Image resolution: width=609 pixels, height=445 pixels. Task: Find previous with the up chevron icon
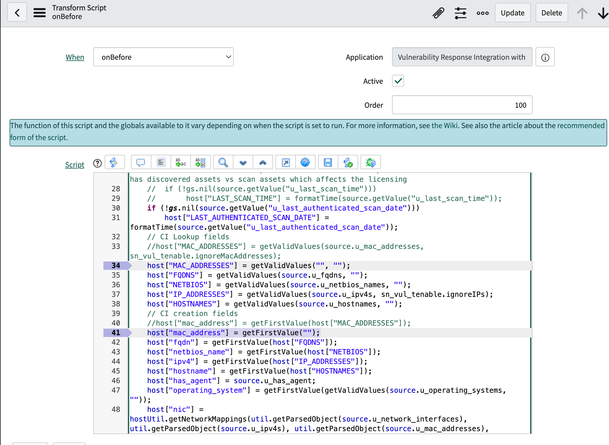coord(263,162)
